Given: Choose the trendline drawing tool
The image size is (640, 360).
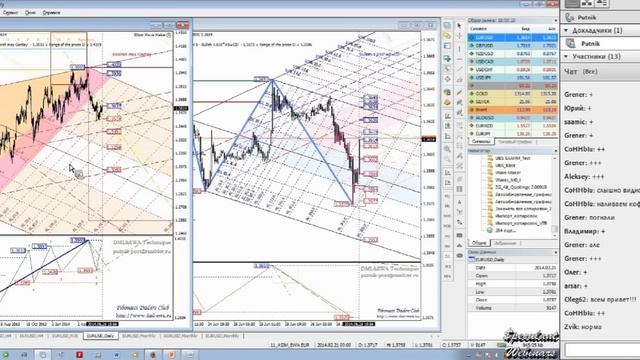Looking at the screenshot, I should 460,69.
